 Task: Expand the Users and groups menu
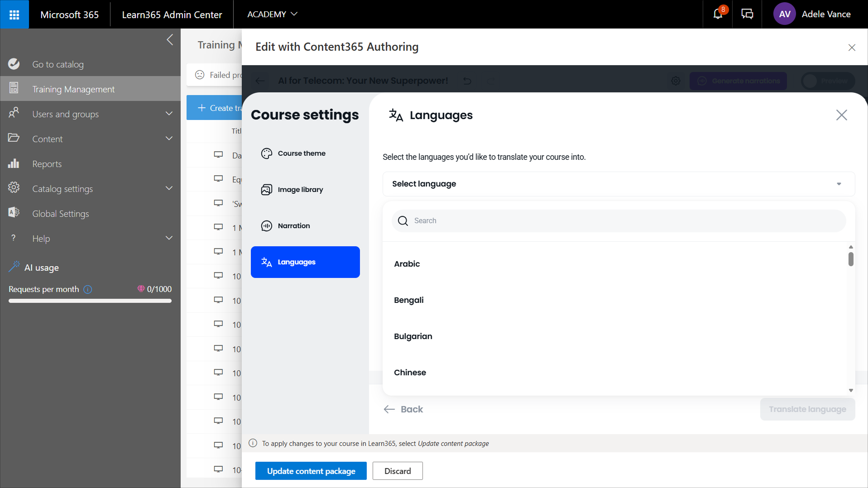click(169, 114)
